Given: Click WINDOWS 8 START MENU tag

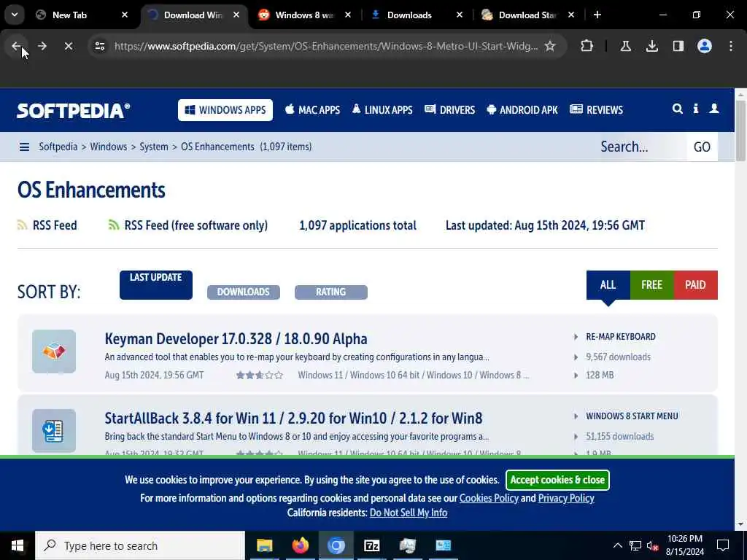Looking at the screenshot, I should (632, 416).
